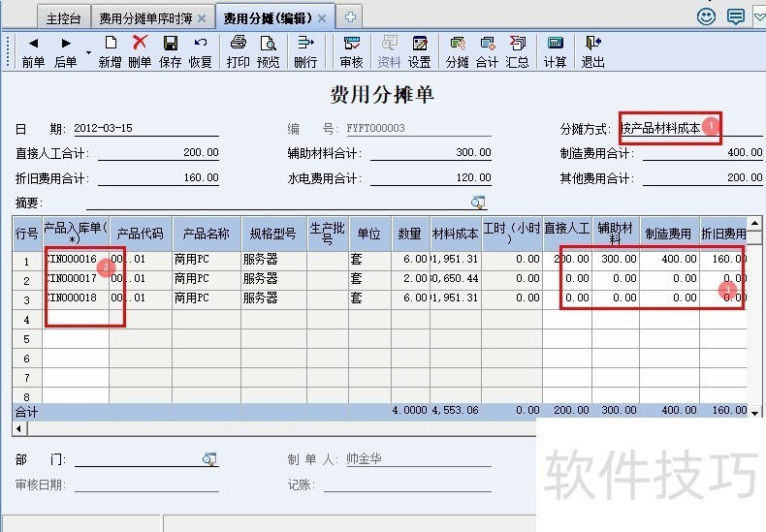Click the 删行 delete row icon
This screenshot has width=766, height=532.
(305, 44)
